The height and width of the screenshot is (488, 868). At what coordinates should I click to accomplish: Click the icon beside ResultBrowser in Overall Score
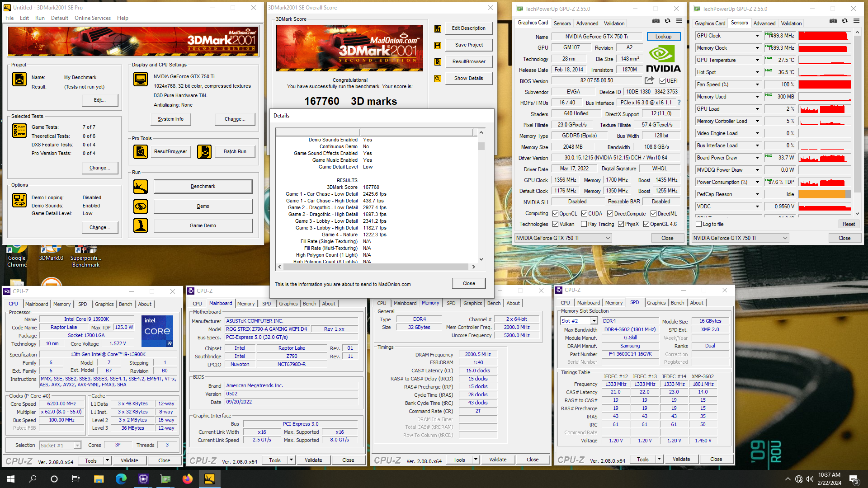point(438,62)
